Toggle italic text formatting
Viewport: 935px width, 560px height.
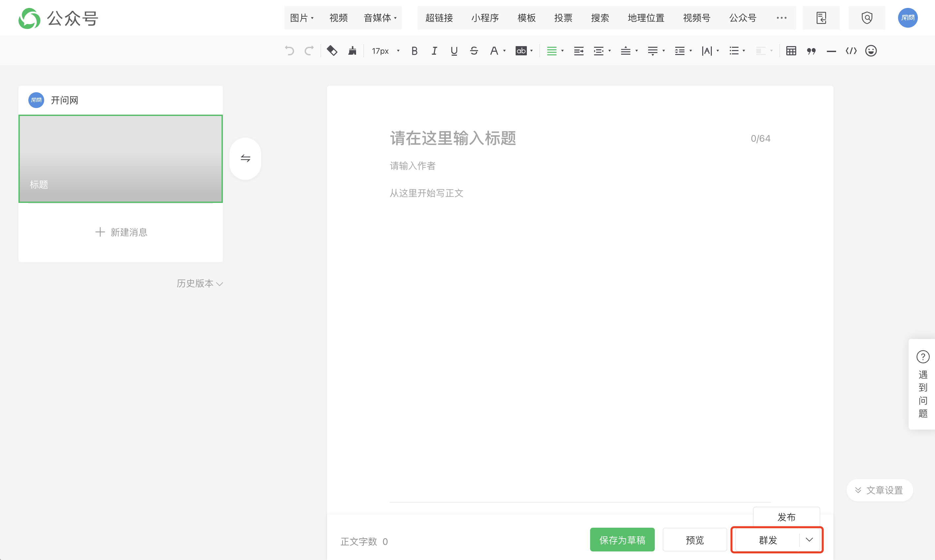[434, 51]
